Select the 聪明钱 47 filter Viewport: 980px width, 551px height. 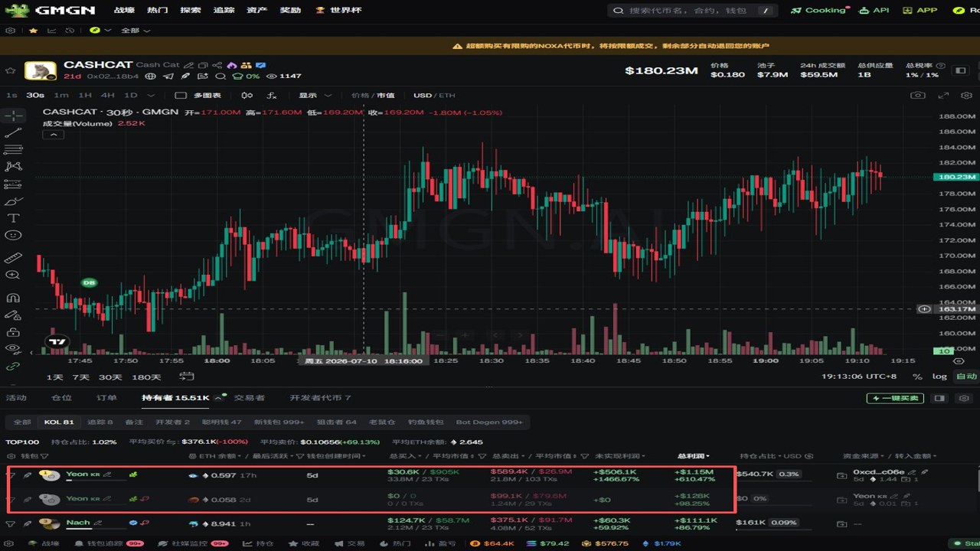pyautogui.click(x=221, y=422)
